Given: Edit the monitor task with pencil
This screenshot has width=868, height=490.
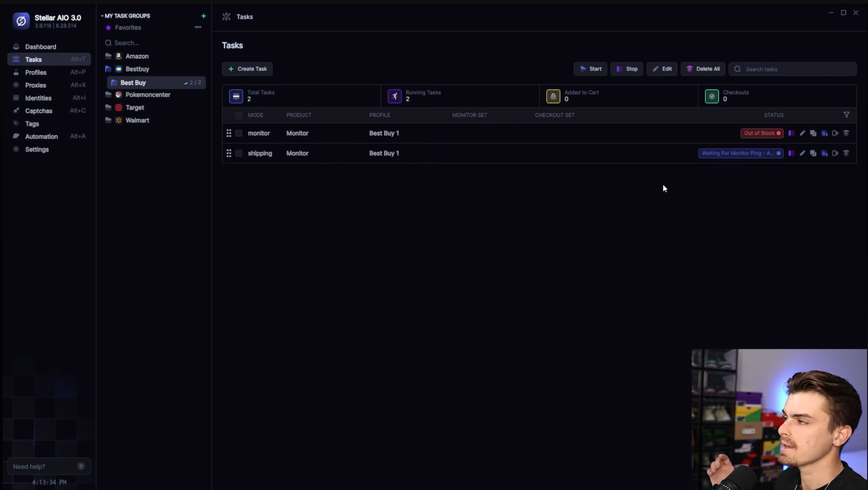Looking at the screenshot, I should click(802, 133).
